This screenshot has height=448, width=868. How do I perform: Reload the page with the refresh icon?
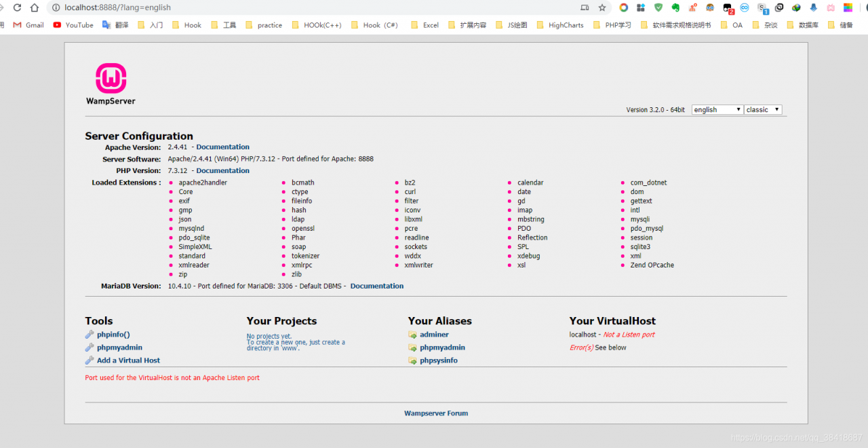pos(17,7)
